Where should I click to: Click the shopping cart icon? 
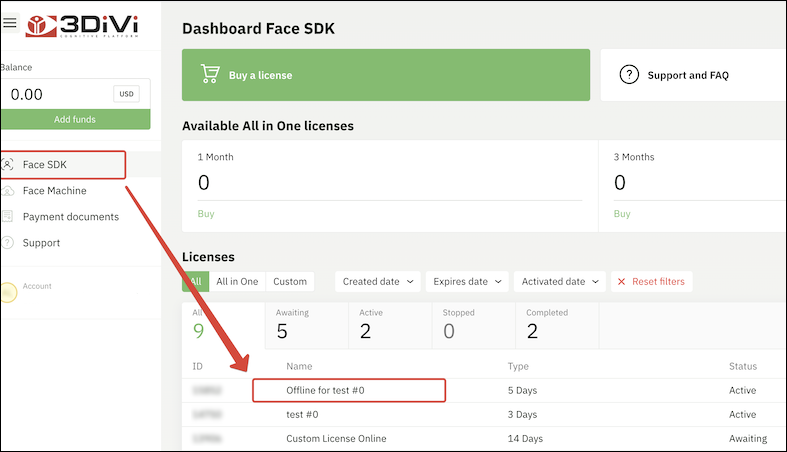(210, 74)
